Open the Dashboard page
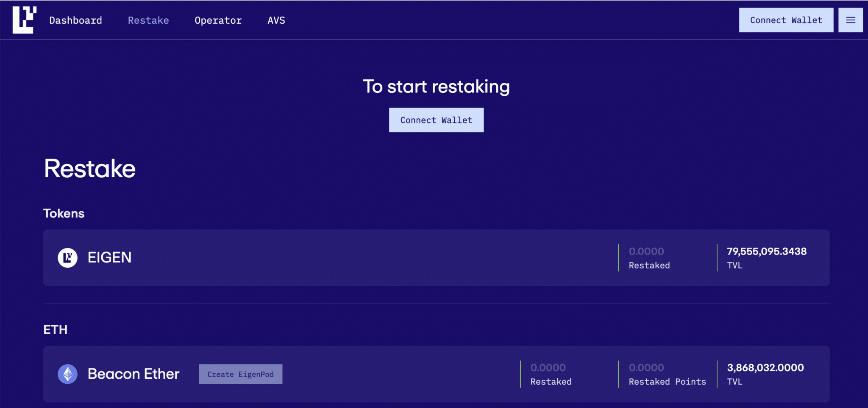Image resolution: width=868 pixels, height=408 pixels. 76,20
